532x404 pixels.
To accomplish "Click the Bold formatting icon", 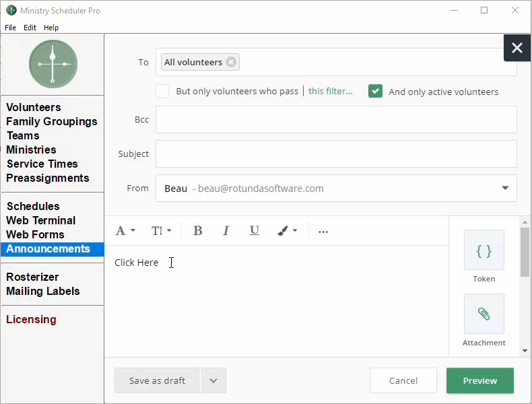I will pyautogui.click(x=198, y=231).
